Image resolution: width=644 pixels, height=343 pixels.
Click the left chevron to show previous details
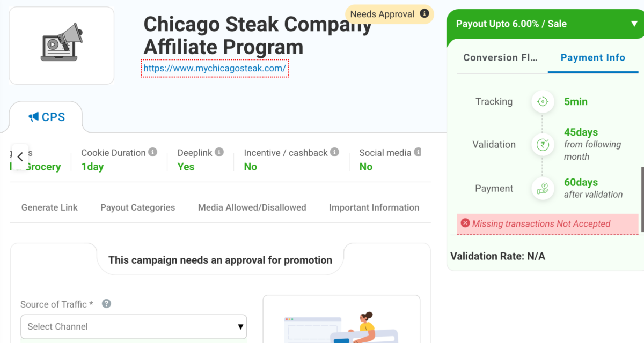coord(20,157)
